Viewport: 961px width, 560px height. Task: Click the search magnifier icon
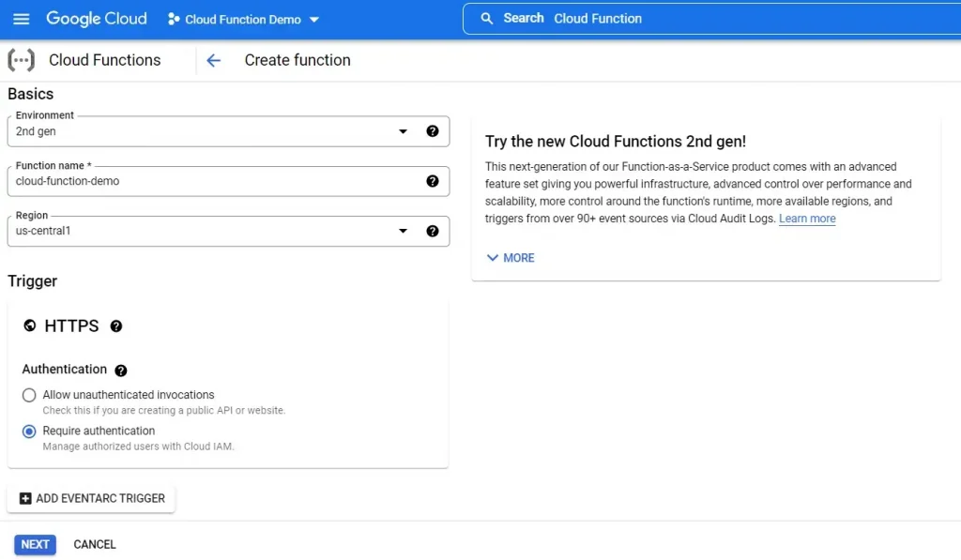tap(487, 19)
